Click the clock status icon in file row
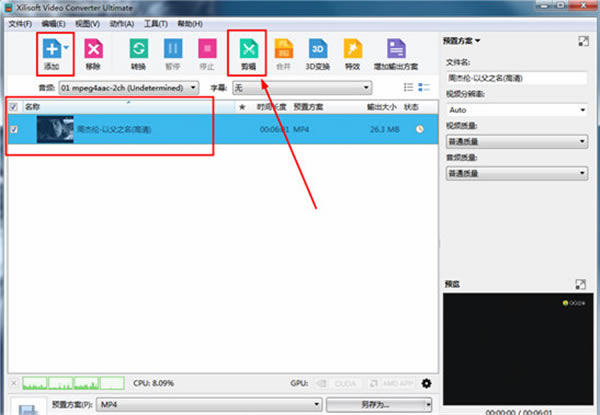The height and width of the screenshot is (415, 600). (420, 129)
